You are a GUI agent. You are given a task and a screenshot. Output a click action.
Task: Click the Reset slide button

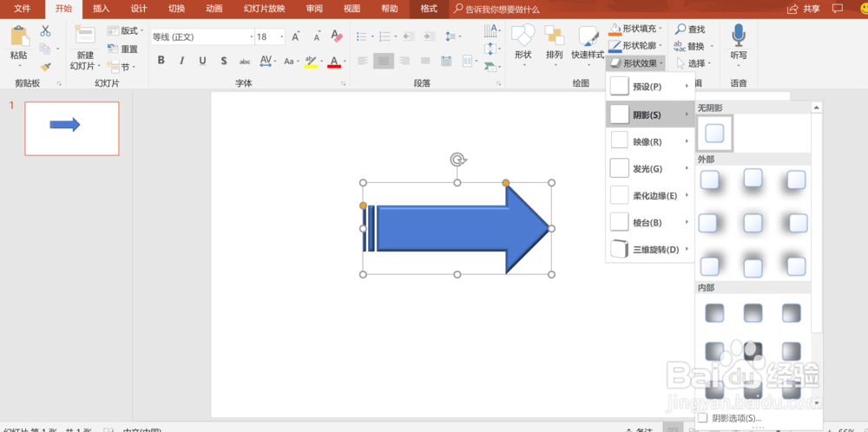123,49
